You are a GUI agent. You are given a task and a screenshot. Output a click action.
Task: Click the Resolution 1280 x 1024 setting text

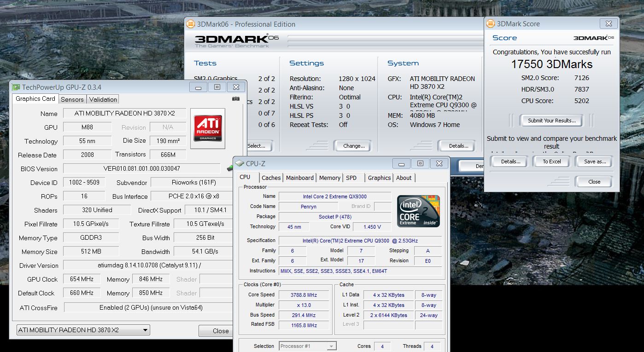357,79
